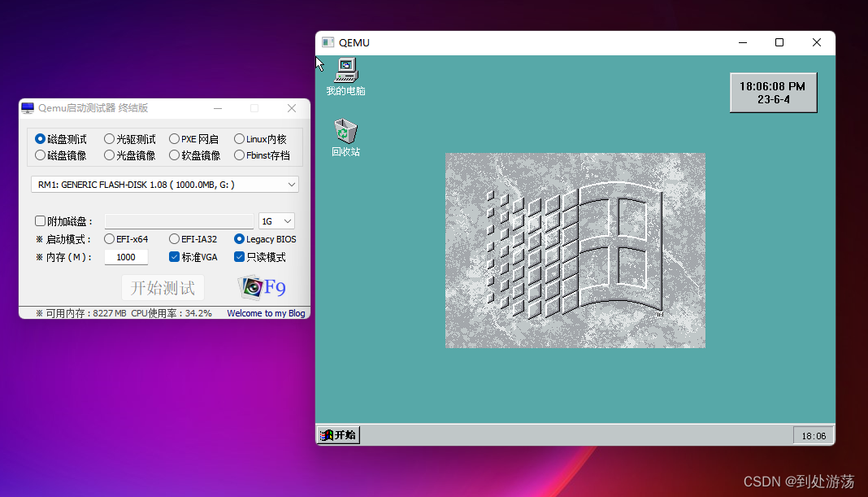Viewport: 868px width, 497px height.
Task: Close the Qemu启动测试器 window
Action: [x=292, y=108]
